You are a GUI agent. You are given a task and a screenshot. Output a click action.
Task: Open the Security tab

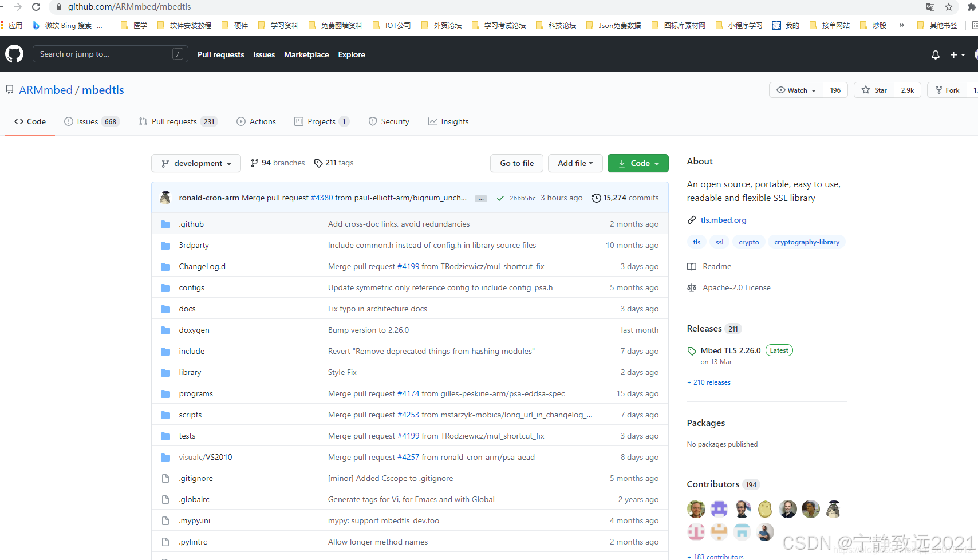389,121
